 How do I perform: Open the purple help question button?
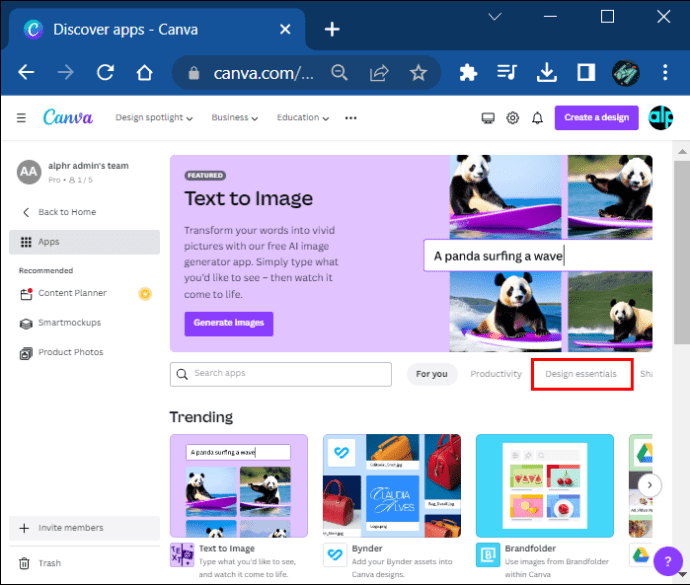[x=668, y=561]
